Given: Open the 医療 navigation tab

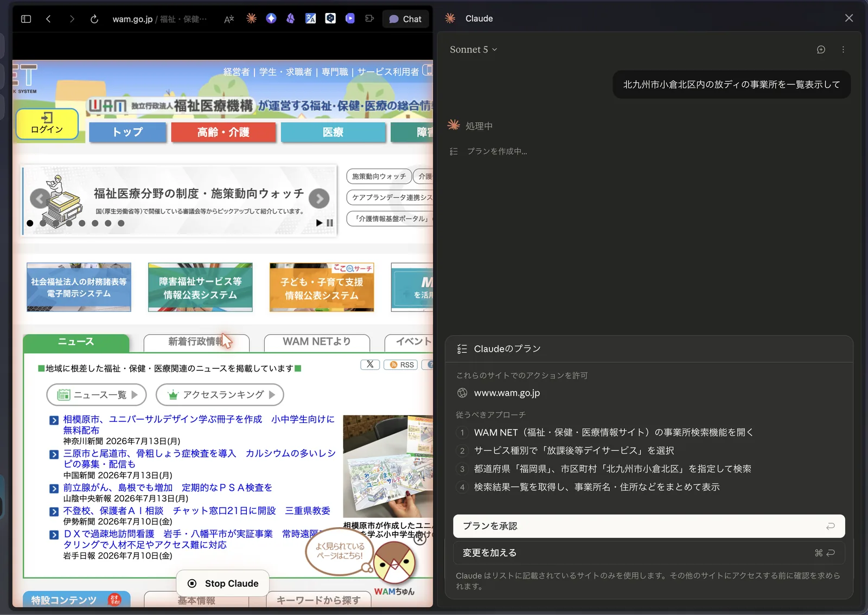Looking at the screenshot, I should [x=333, y=132].
